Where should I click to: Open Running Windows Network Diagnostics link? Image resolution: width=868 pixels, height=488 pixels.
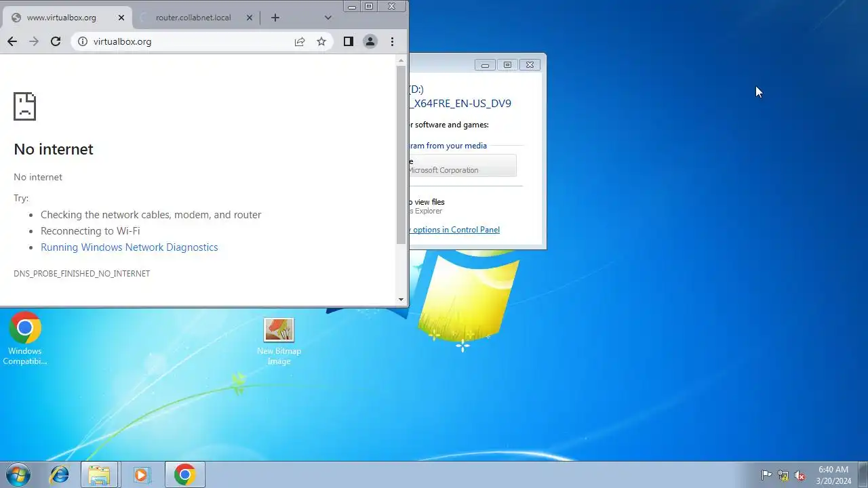click(x=129, y=247)
